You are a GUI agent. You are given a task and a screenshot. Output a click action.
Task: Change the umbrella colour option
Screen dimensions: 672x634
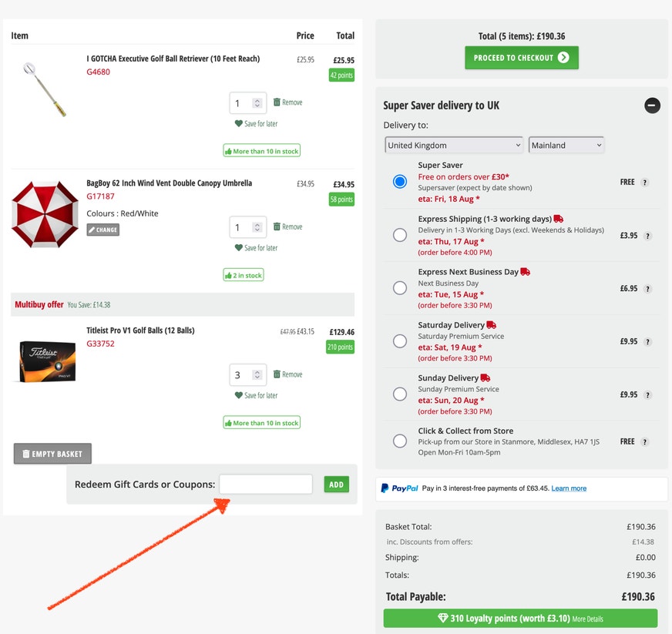point(102,230)
